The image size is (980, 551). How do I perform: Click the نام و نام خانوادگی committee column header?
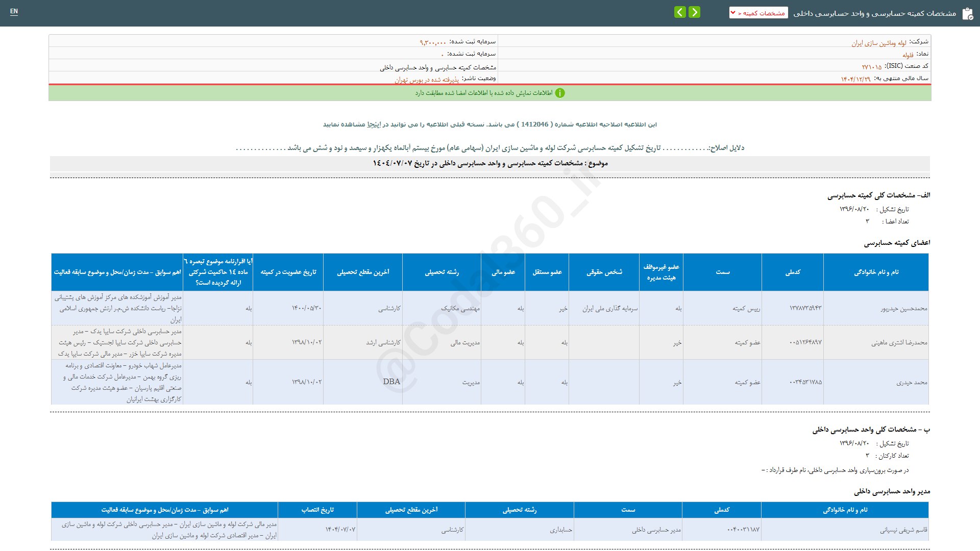[876, 272]
